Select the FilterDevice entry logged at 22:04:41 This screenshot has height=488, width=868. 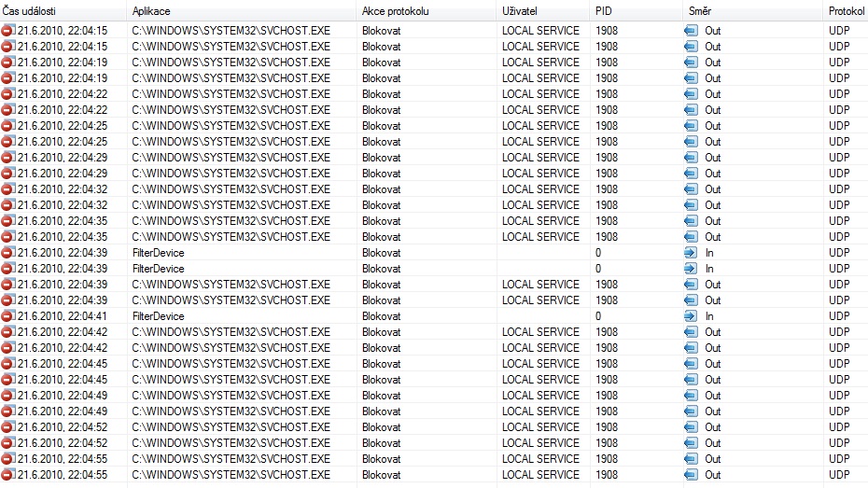point(158,316)
